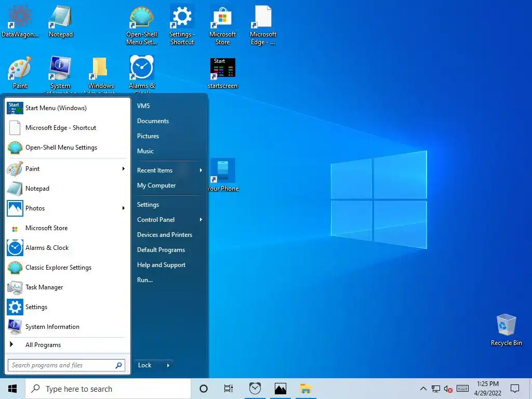Open Paint desktop shortcut icon
Screen dimensions: 532x399
click(x=20, y=73)
